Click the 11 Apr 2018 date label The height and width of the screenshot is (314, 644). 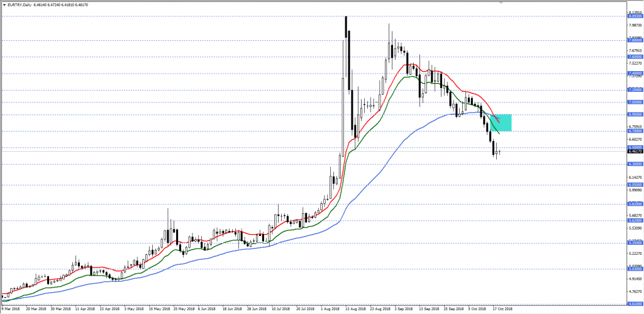[x=86, y=308]
